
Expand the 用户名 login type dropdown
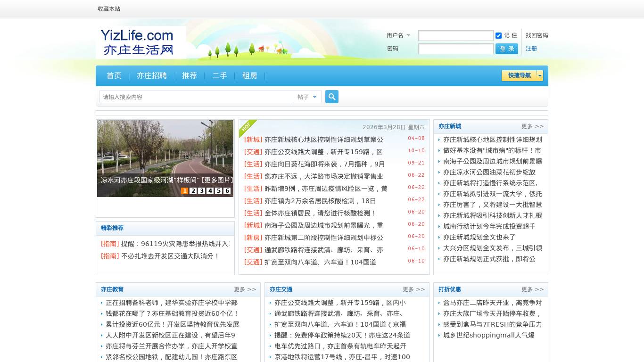(398, 35)
